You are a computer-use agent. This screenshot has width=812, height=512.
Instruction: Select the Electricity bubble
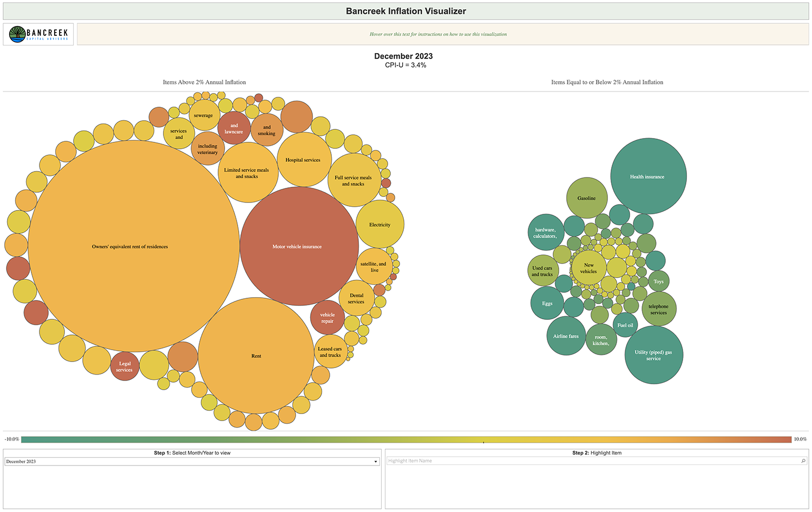(x=379, y=225)
